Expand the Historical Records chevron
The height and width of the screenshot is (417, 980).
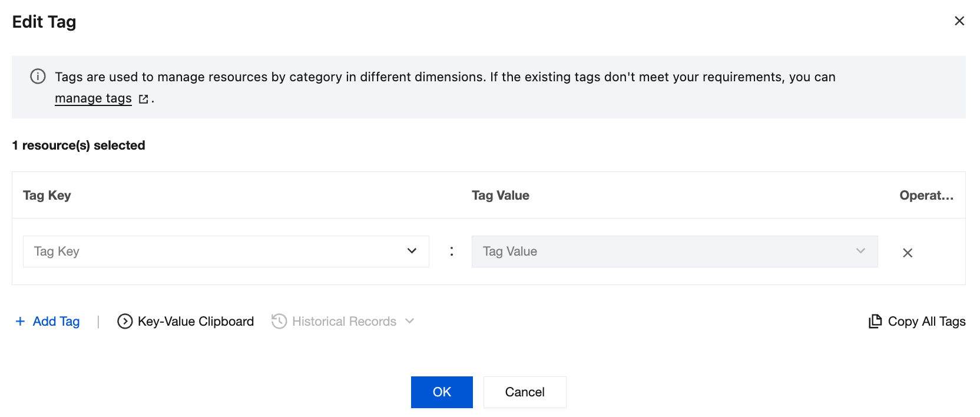click(410, 321)
